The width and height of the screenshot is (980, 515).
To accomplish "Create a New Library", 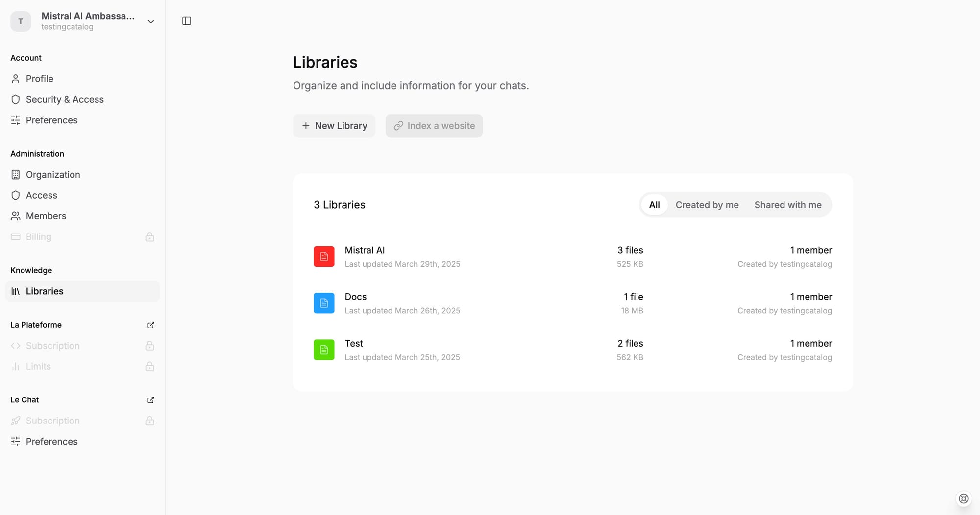I will click(334, 126).
